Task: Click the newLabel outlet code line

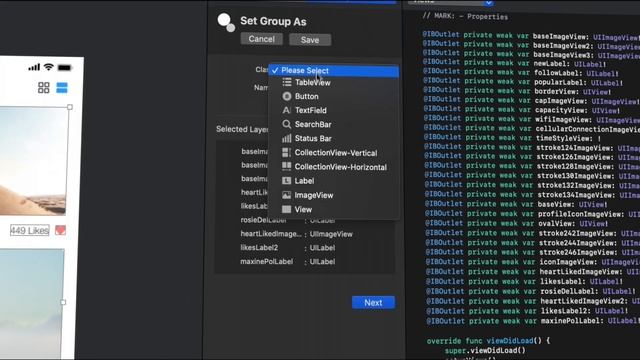Action: tap(513, 64)
